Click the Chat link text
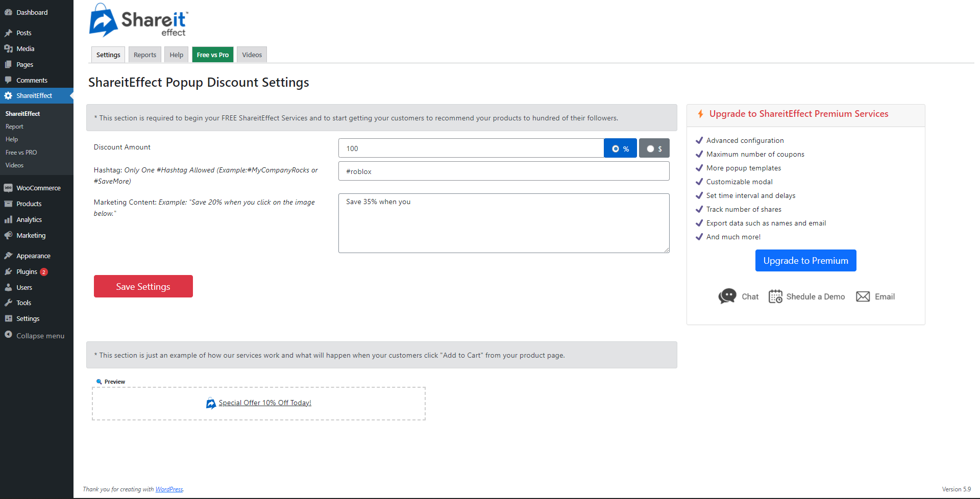 [750, 296]
